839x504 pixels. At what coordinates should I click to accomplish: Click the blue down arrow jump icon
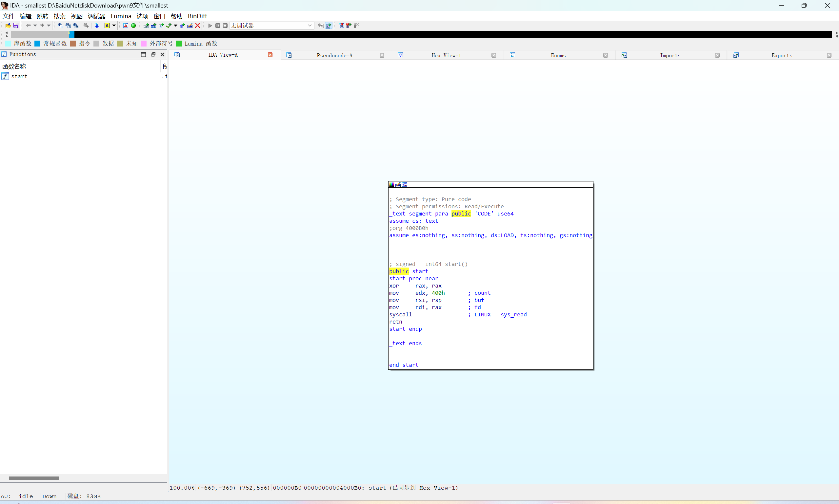tap(97, 26)
